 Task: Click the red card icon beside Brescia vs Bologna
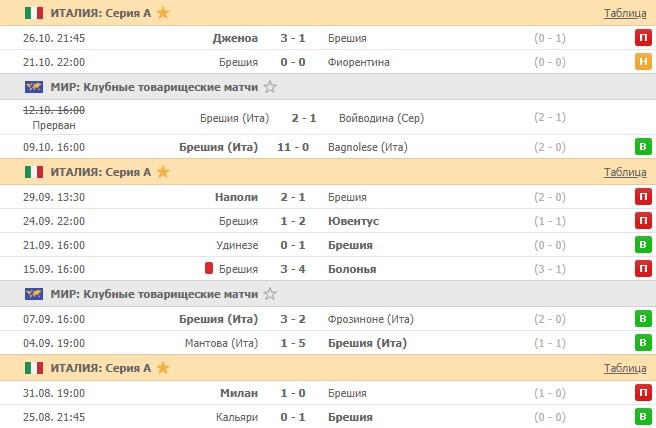210,269
